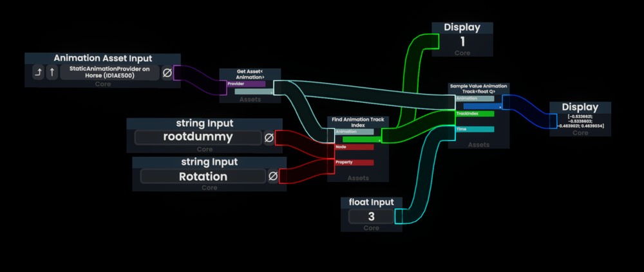Viewport: 644px width, 272px height.
Task: Click the red Property input connector
Action: (x=354, y=163)
